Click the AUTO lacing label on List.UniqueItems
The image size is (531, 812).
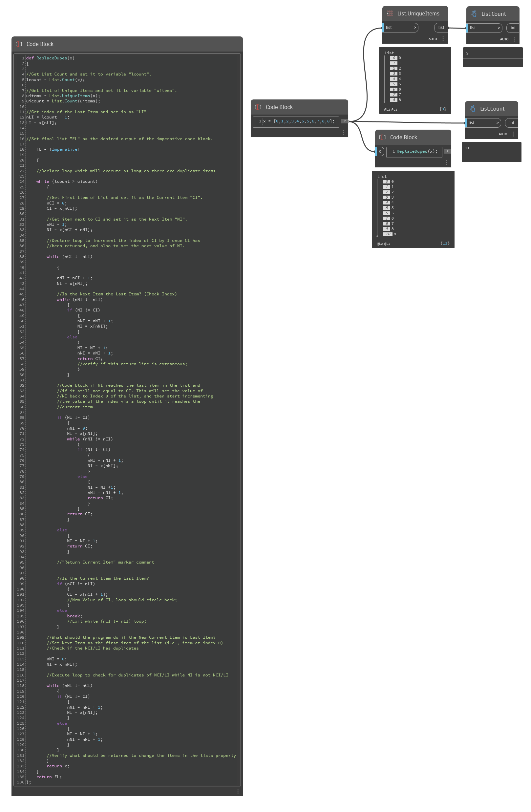click(x=433, y=39)
